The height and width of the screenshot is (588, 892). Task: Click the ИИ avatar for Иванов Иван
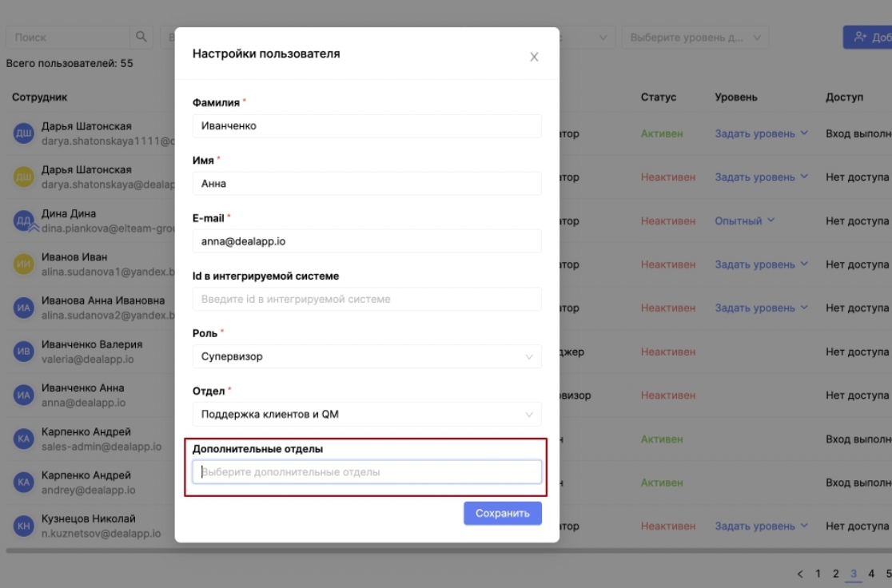coord(24,264)
